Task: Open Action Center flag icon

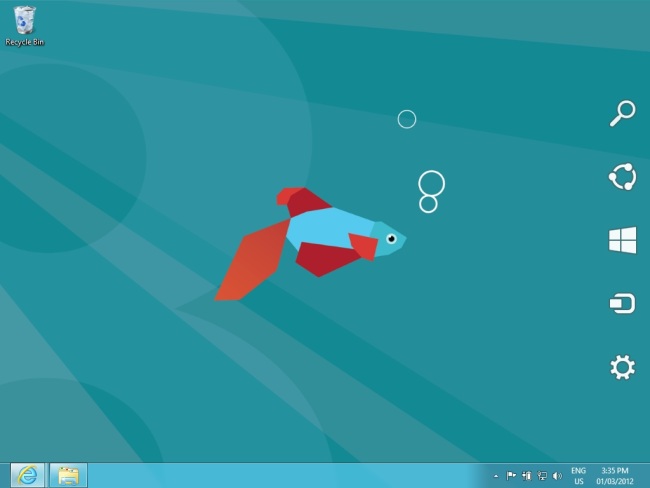Action: click(x=511, y=476)
